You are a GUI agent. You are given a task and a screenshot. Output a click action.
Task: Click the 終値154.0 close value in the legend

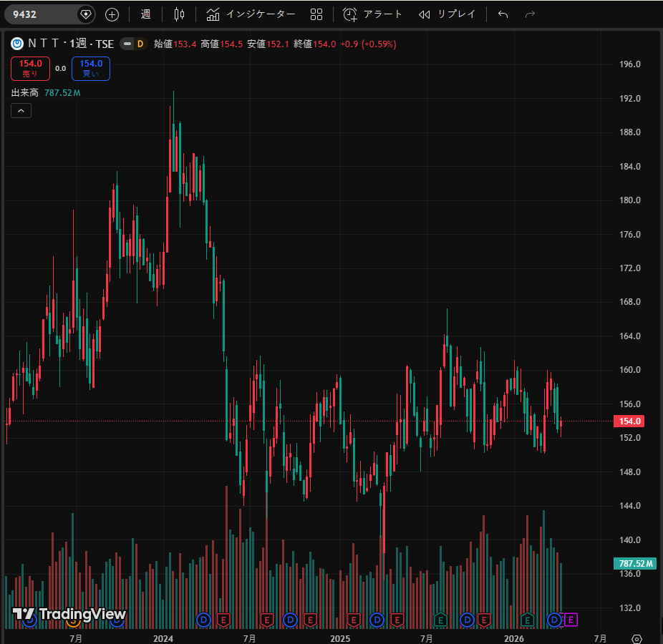(314, 44)
